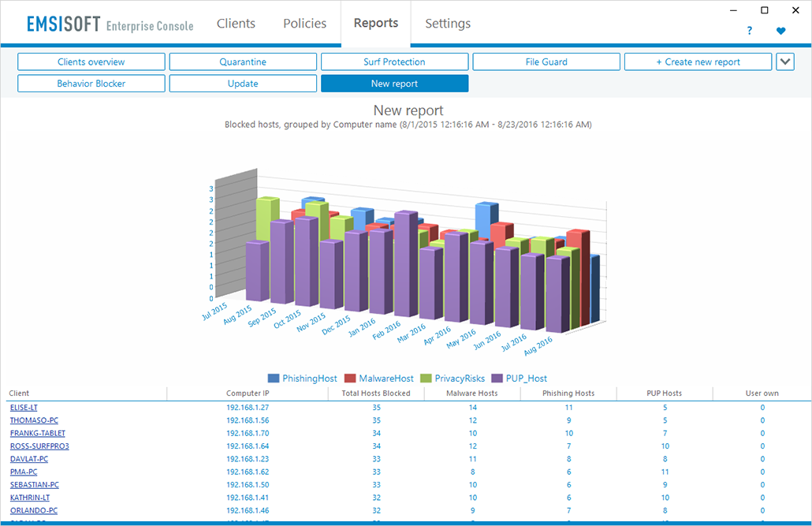The image size is (812, 526).
Task: Open the KATHRIN-LT client link
Action: [30, 498]
